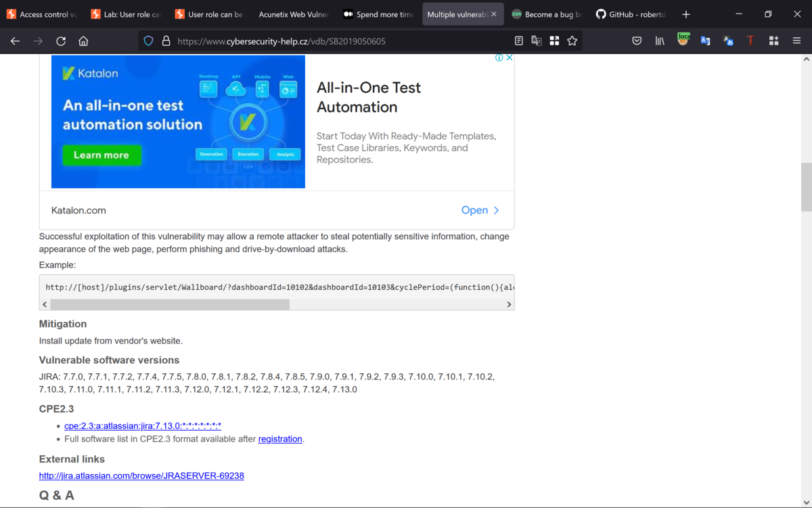Click the Q & A heading
The width and height of the screenshot is (812, 508).
(57, 496)
